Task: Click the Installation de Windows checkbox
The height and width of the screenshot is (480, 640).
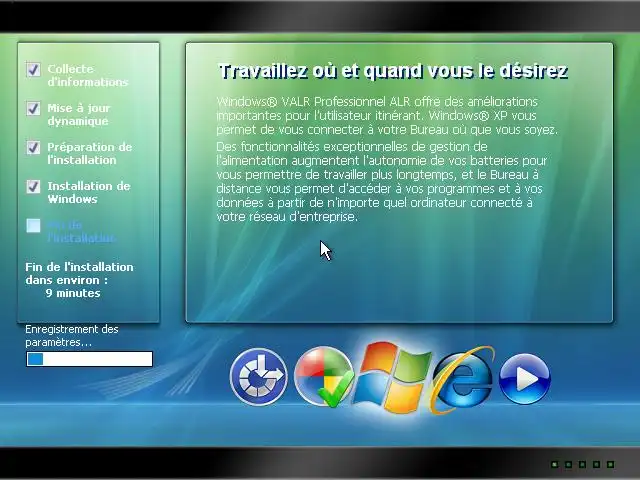Action: [x=33, y=187]
